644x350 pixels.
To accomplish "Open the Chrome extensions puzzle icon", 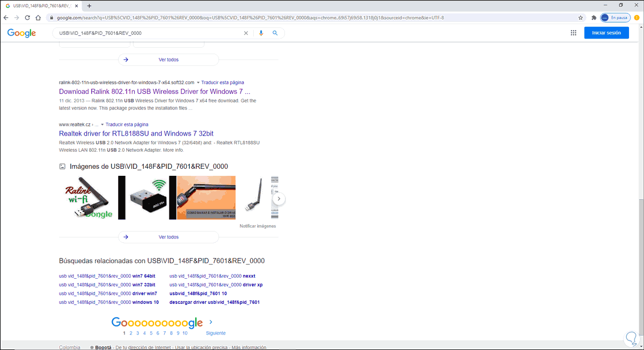I will click(x=594, y=18).
